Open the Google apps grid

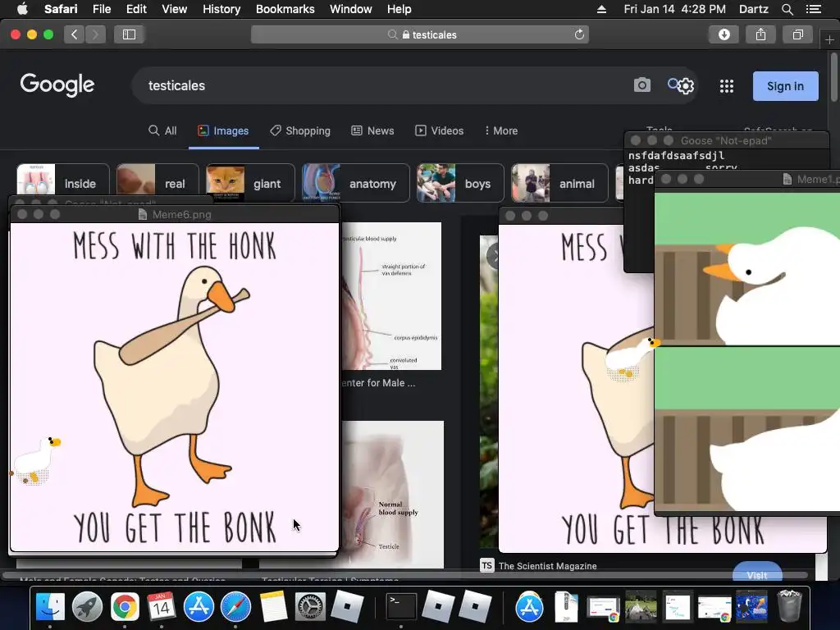coord(727,86)
